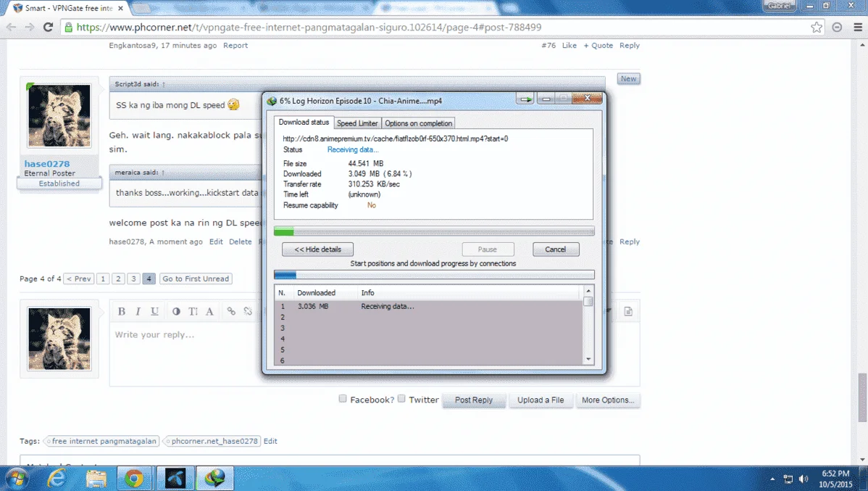Open the phcorner.net_hase0278 tag

(x=214, y=441)
